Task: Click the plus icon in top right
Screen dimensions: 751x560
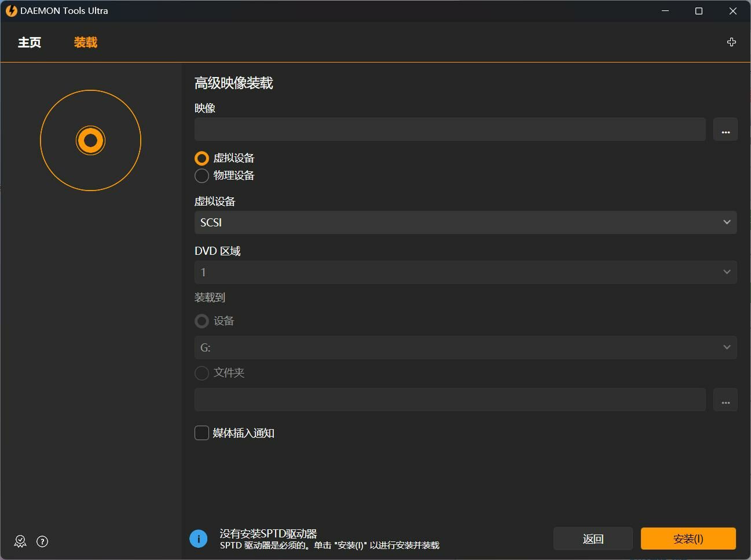Action: pos(731,42)
